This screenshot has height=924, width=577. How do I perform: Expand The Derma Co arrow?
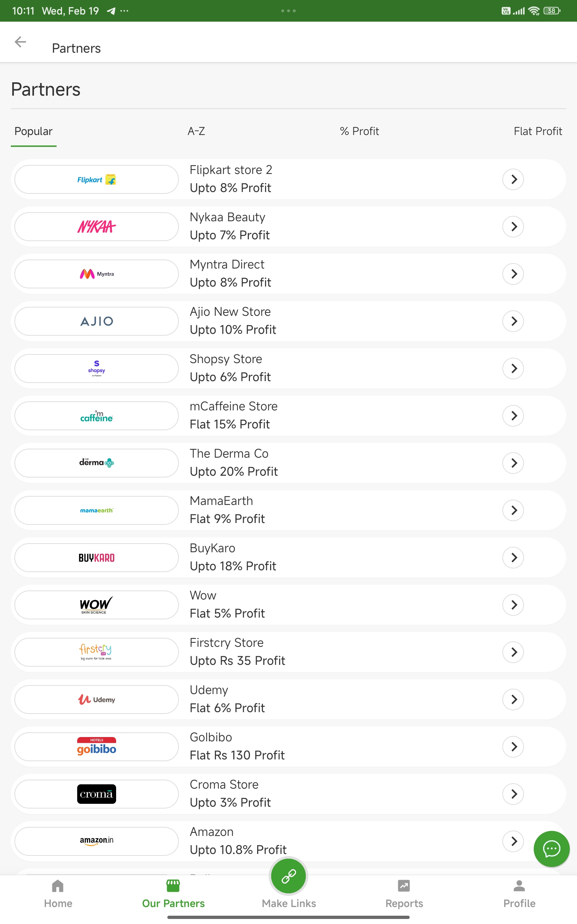[513, 463]
